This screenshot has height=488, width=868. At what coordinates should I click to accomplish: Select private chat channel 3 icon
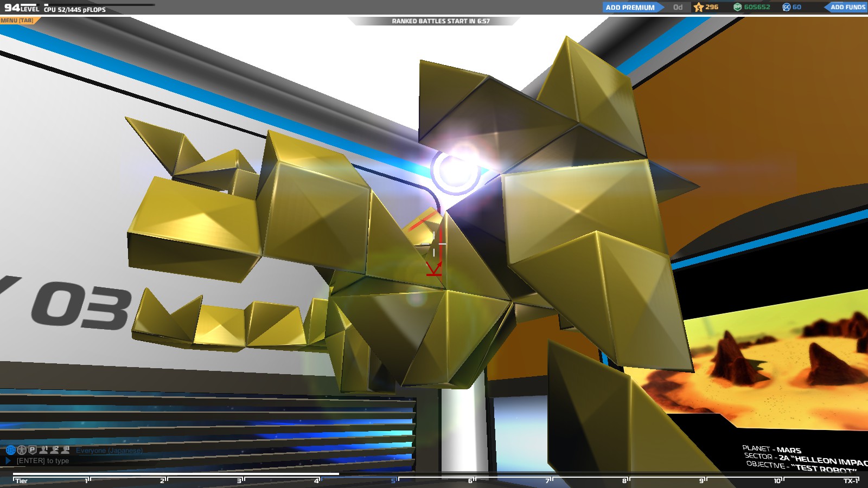pos(66,450)
